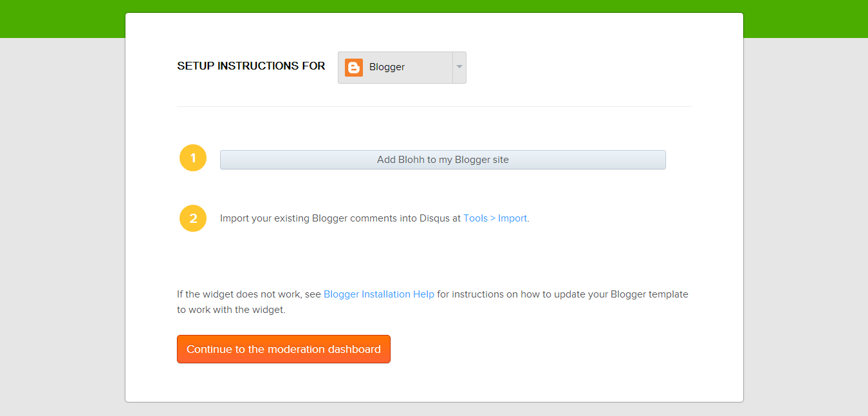Viewport: 868px width, 416px height.
Task: Click 'Add Blohh to my Blogger site' button
Action: pos(443,160)
